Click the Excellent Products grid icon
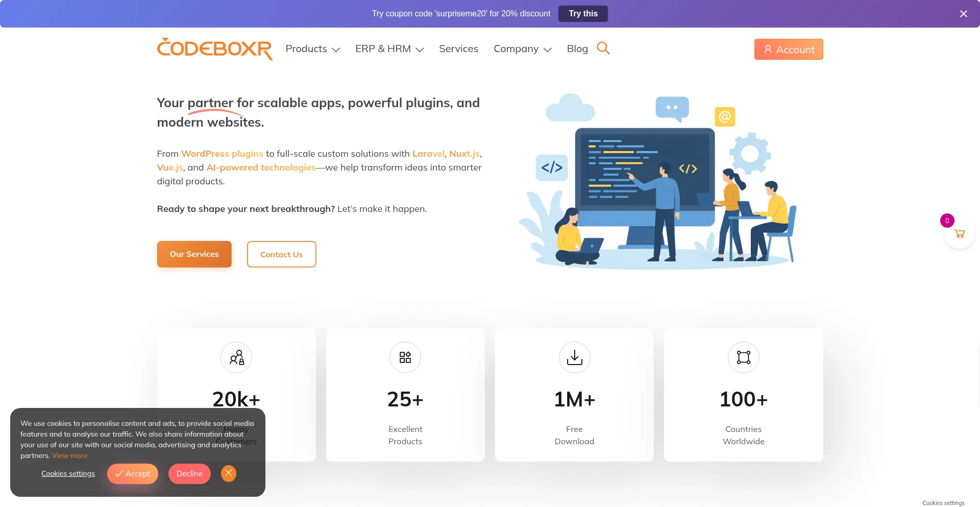 405,357
